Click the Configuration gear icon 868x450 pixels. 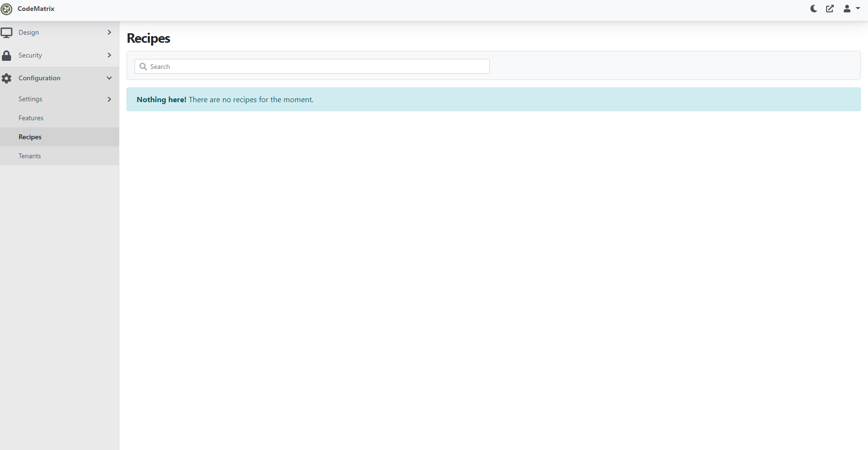pyautogui.click(x=7, y=78)
